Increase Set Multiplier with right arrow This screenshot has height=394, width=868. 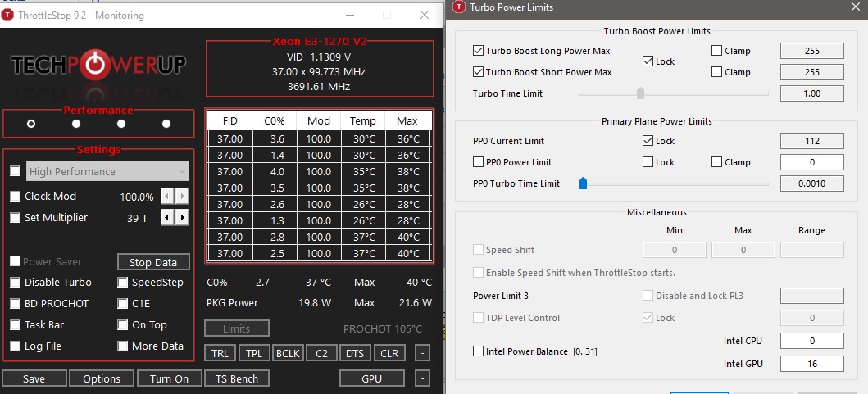[182, 217]
